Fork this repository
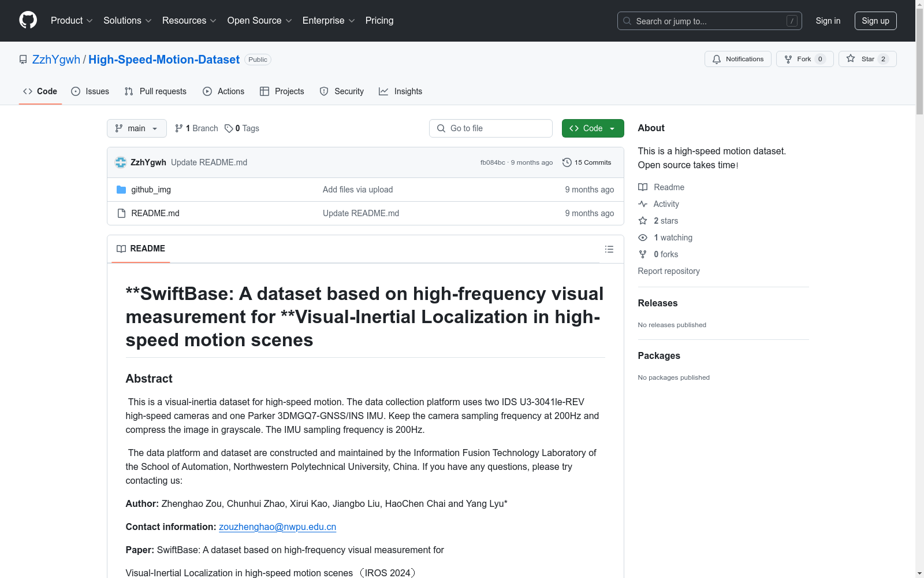The height and width of the screenshot is (578, 924). [804, 59]
